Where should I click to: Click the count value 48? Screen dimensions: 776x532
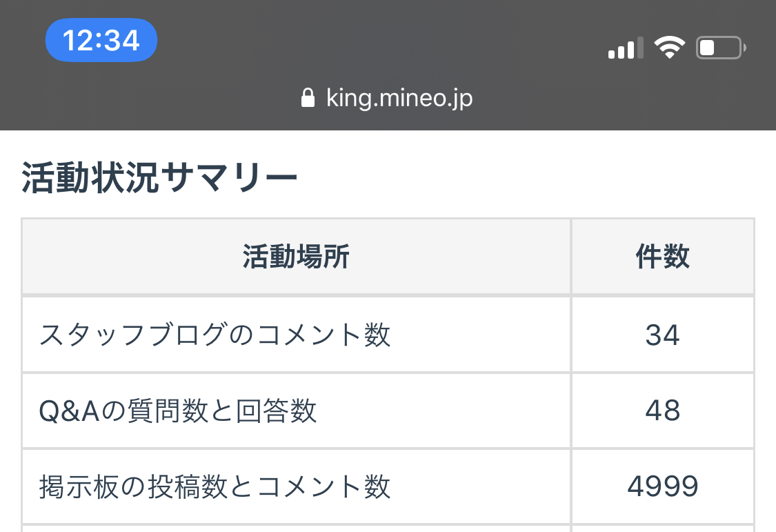tap(662, 411)
